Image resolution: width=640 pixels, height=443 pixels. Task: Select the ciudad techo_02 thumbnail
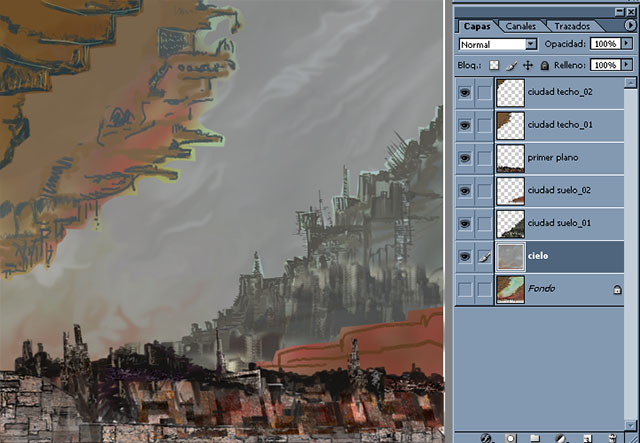tap(510, 93)
